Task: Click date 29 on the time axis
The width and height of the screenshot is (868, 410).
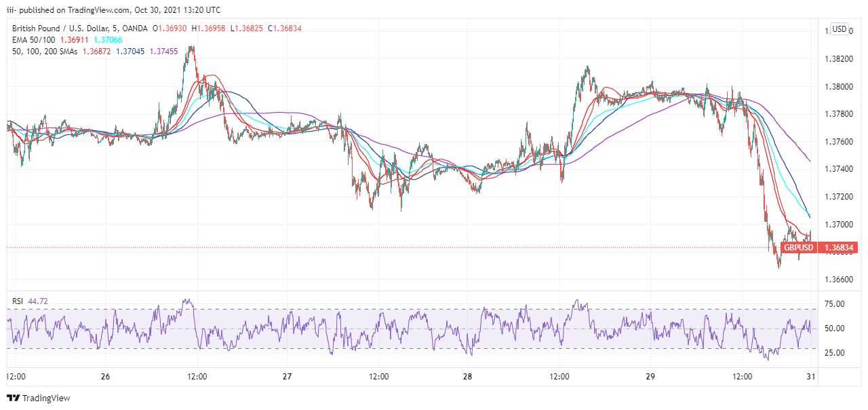Action: click(650, 376)
